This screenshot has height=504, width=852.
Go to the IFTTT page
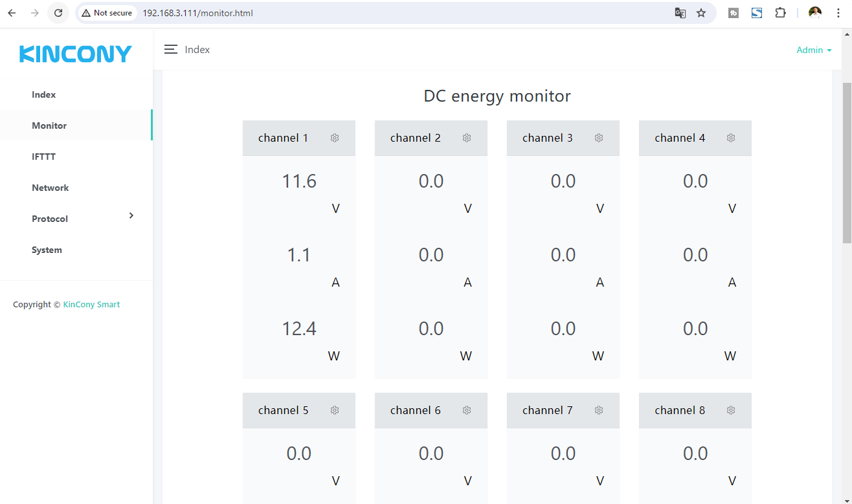[x=43, y=157]
